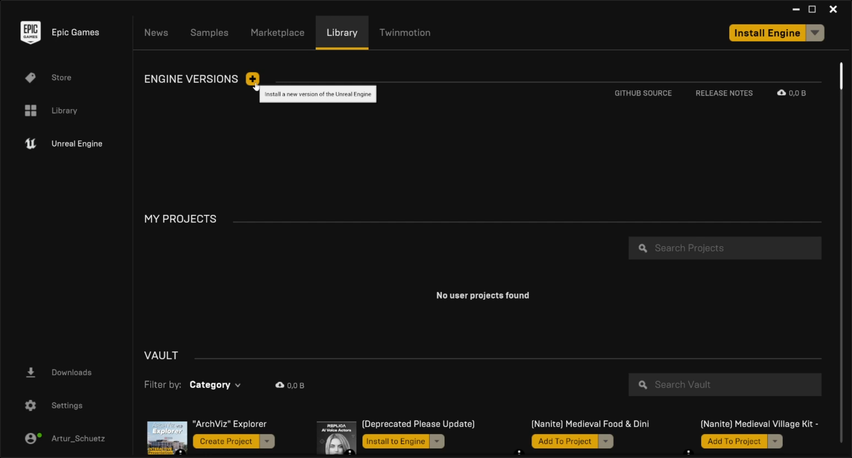The height and width of the screenshot is (458, 852).
Task: Click the Install Engine button
Action: [767, 33]
